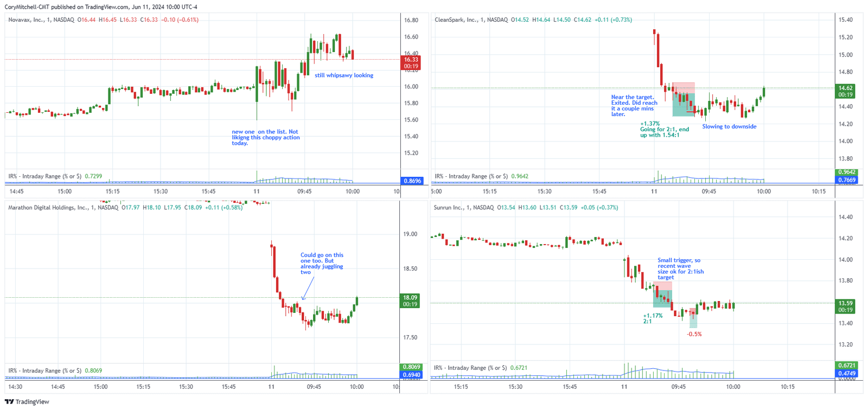The height and width of the screenshot is (410, 868).
Task: Click the TradingView logo at the bottom
Action: [27, 402]
